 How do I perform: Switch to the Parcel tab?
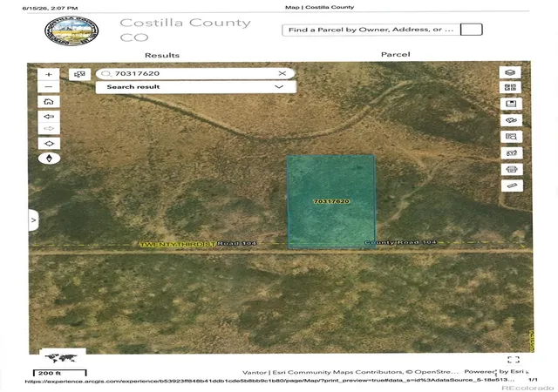click(395, 54)
